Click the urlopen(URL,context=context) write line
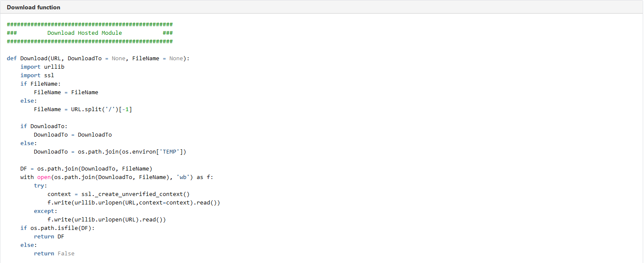This screenshot has width=644, height=263. click(134, 202)
